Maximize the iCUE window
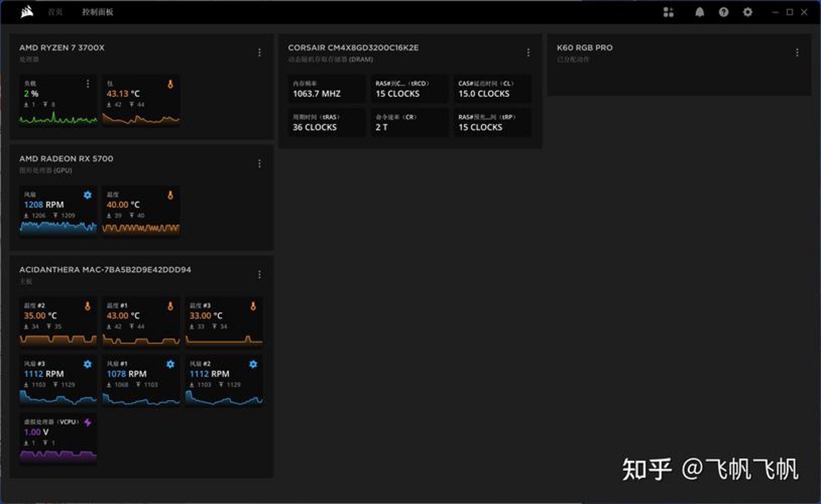Screen dimensions: 821x504 click(790, 12)
